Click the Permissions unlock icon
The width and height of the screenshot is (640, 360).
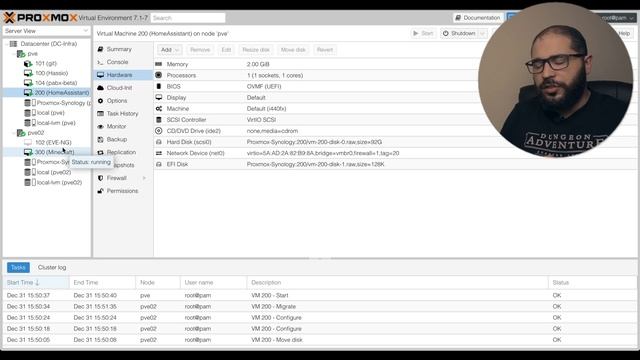pos(100,191)
